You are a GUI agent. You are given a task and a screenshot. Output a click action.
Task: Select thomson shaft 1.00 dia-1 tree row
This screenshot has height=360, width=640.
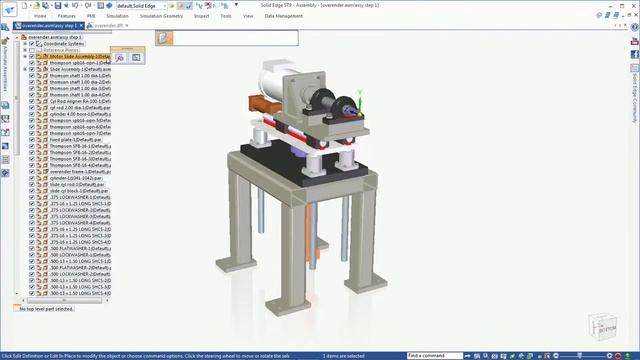[80, 76]
